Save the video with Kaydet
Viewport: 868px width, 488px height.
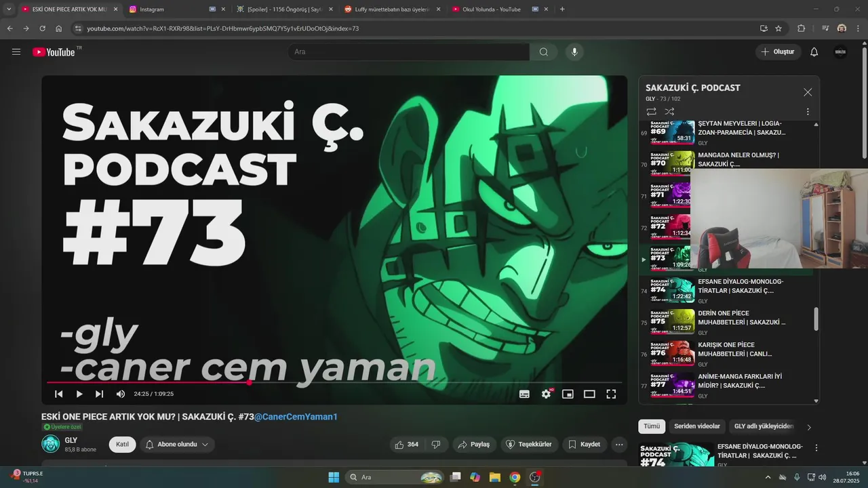point(584,445)
